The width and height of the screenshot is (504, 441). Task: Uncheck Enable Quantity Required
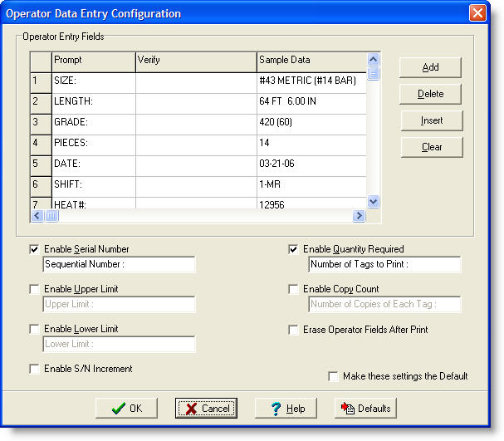293,249
